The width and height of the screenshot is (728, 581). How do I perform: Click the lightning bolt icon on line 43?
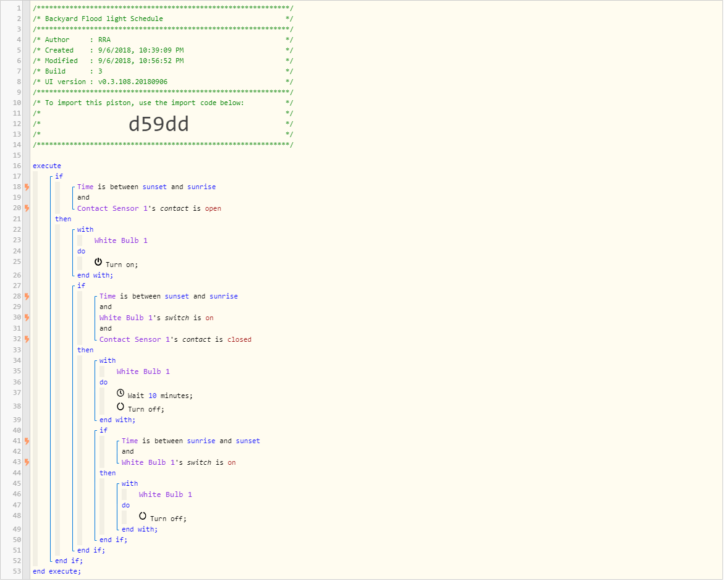[27, 463]
